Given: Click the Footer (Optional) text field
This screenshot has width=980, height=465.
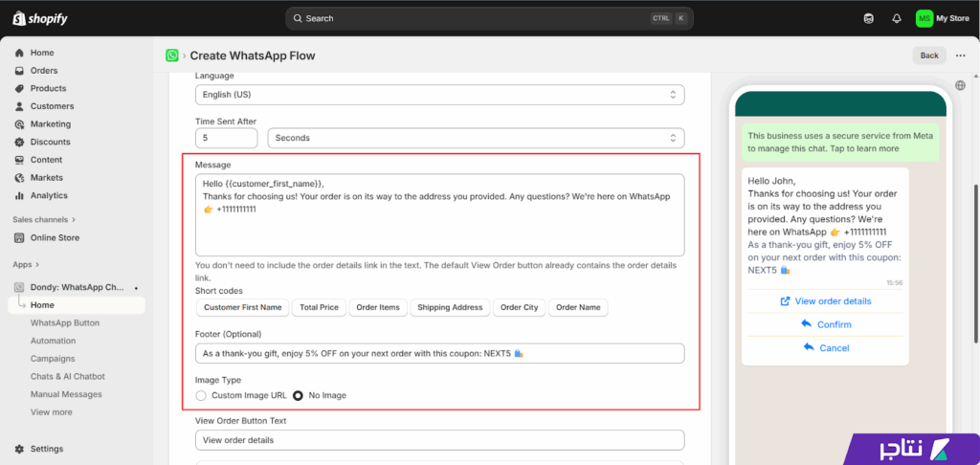Looking at the screenshot, I should tap(439, 353).
